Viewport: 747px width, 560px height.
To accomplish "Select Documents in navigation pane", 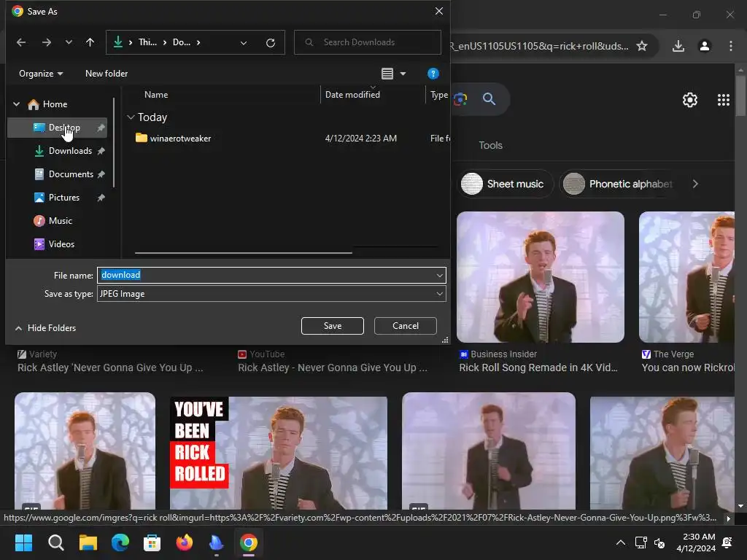I will (71, 174).
